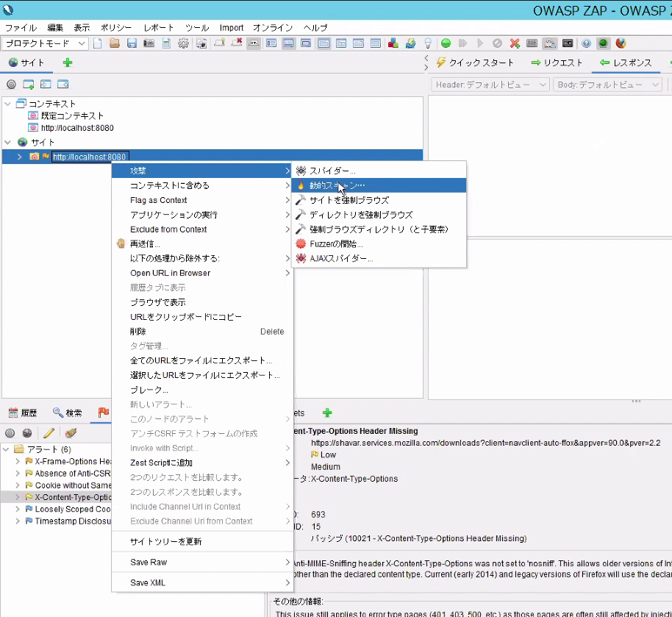This screenshot has width=672, height=617.
Task: Click the Snapshot Session camera icon
Action: [x=149, y=43]
